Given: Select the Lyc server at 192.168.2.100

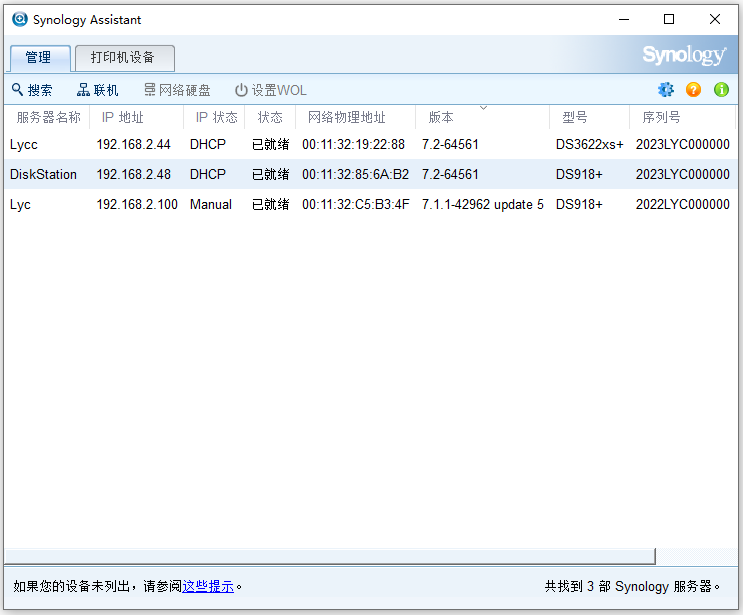Looking at the screenshot, I should click(x=371, y=204).
